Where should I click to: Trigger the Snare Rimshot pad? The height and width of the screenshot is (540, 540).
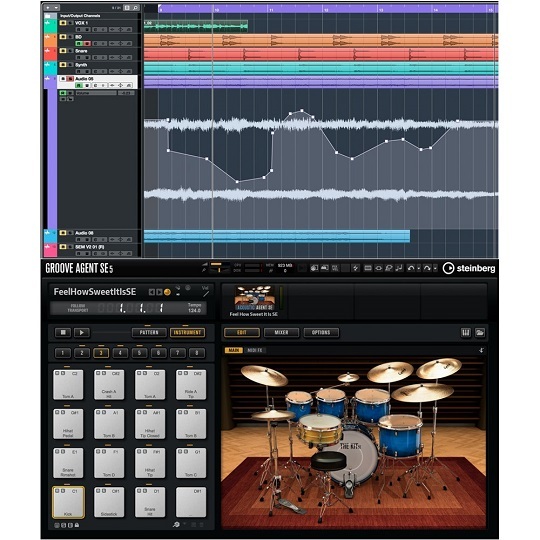pos(68,463)
